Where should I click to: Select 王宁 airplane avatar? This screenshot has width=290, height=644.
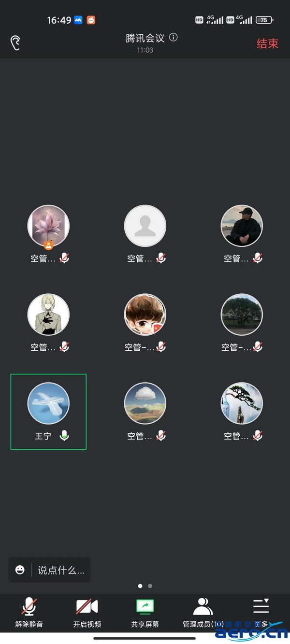[x=48, y=403]
